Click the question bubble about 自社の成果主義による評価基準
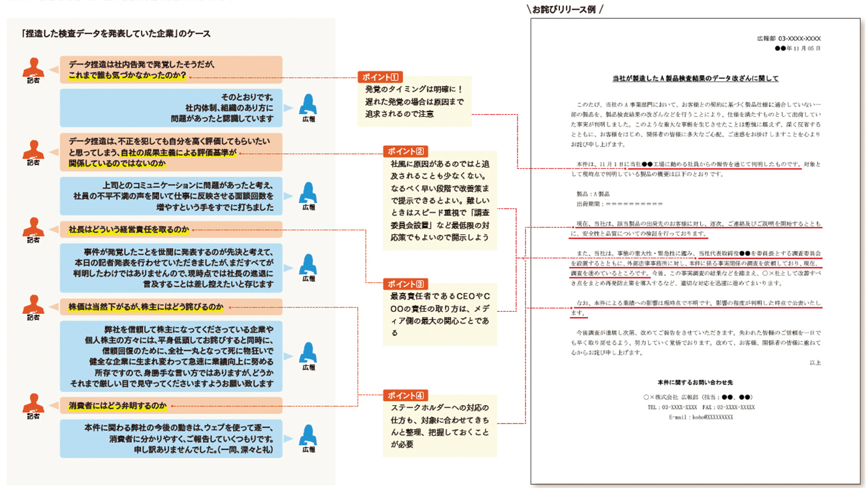The width and height of the screenshot is (868, 488). (171, 152)
